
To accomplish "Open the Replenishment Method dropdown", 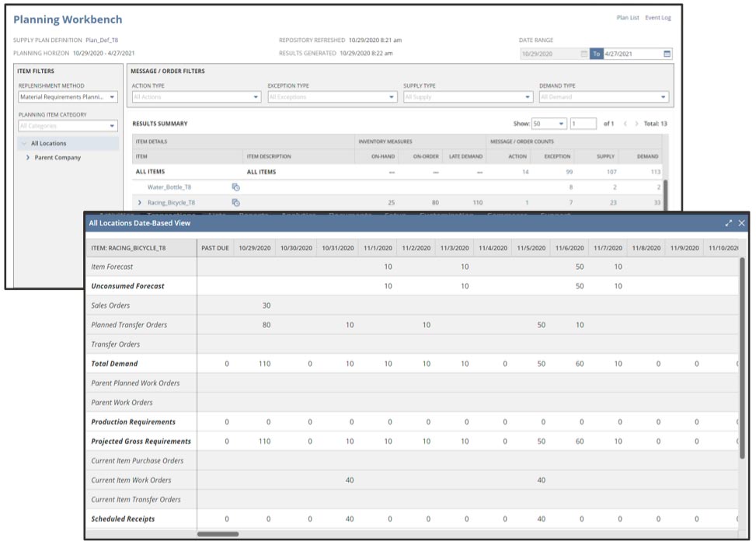I will [68, 97].
